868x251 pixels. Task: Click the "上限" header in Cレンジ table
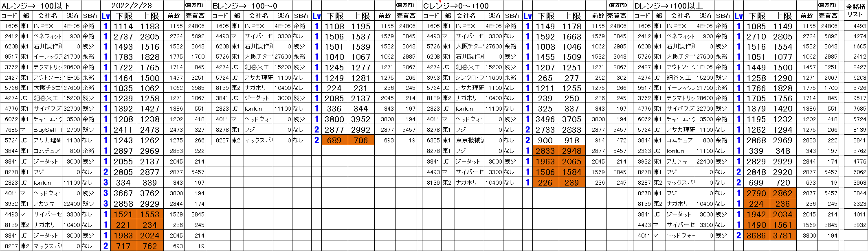point(572,16)
